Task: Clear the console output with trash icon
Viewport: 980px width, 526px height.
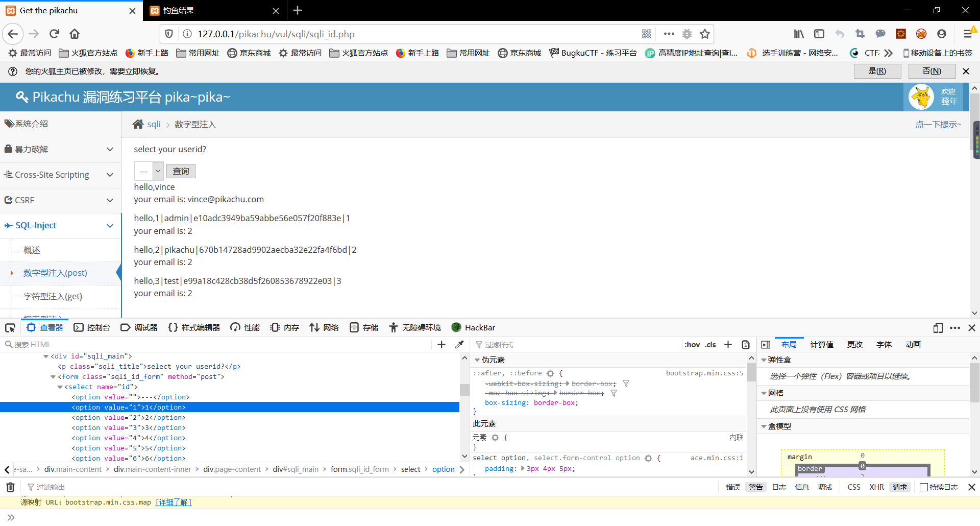Action: click(10, 487)
